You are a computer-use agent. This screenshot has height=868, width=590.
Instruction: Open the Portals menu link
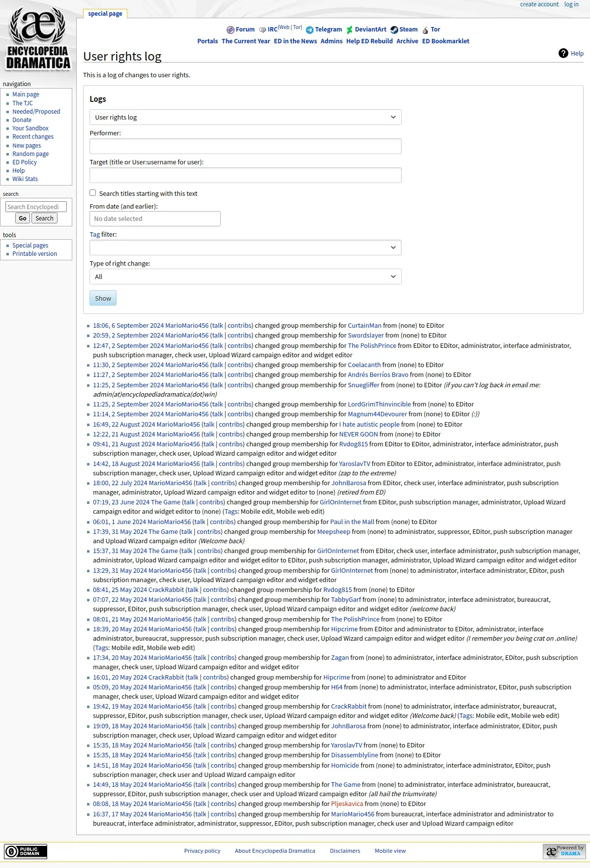tap(207, 41)
